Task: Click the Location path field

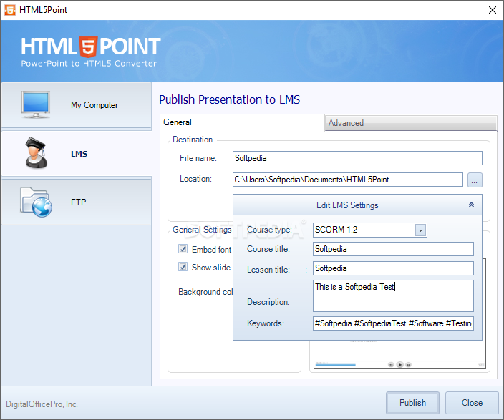Action: [x=348, y=180]
